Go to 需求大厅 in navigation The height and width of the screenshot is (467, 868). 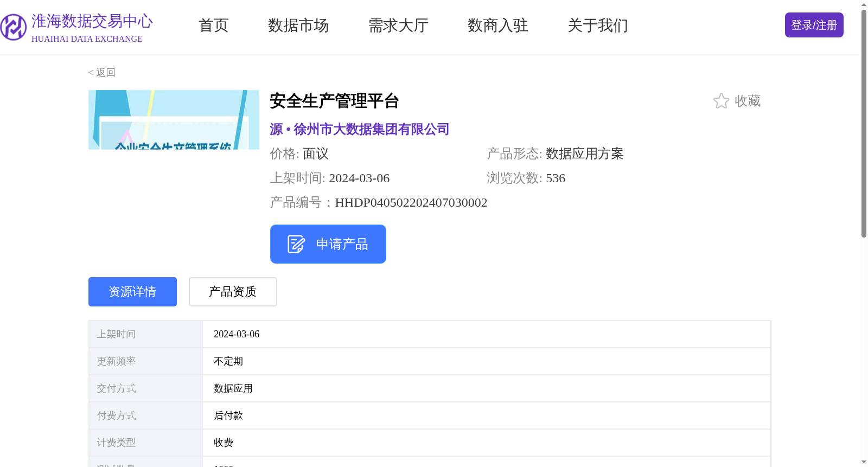[x=398, y=25]
